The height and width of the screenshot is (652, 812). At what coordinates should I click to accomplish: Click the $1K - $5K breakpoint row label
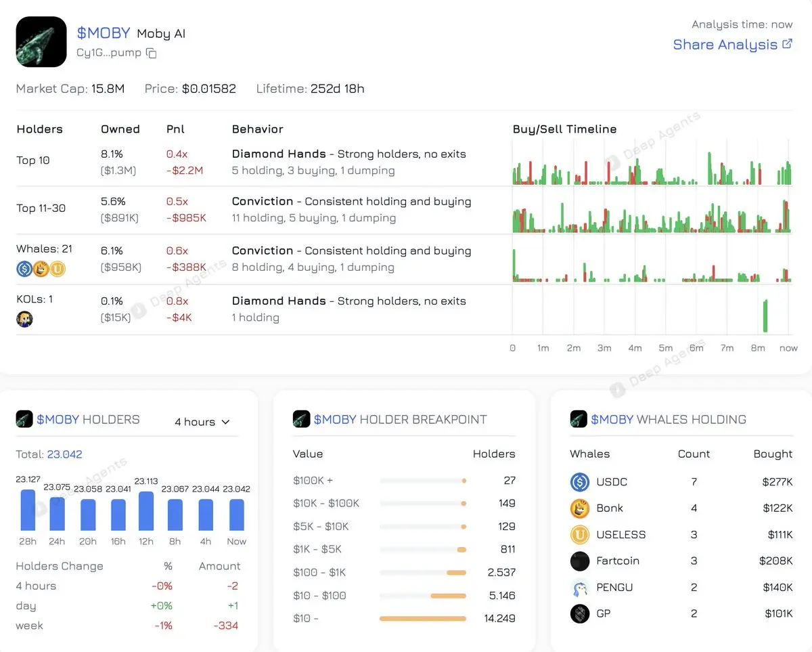click(319, 550)
